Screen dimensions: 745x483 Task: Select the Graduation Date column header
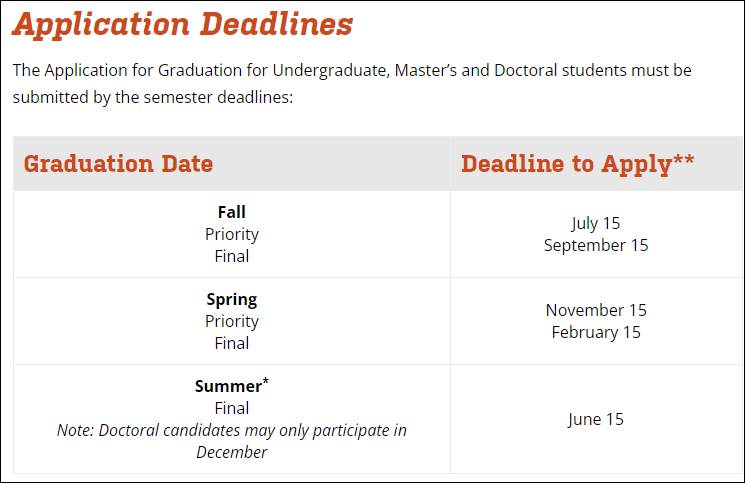coord(118,164)
